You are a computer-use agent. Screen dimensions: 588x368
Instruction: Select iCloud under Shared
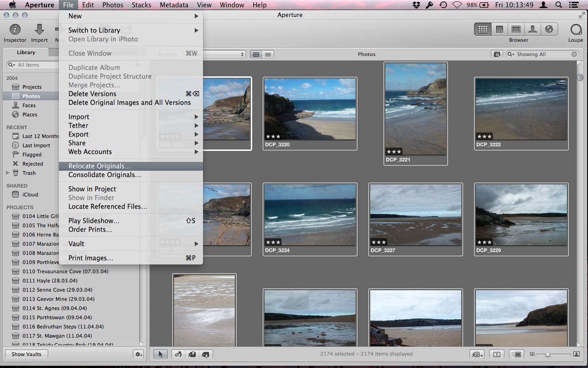click(30, 195)
